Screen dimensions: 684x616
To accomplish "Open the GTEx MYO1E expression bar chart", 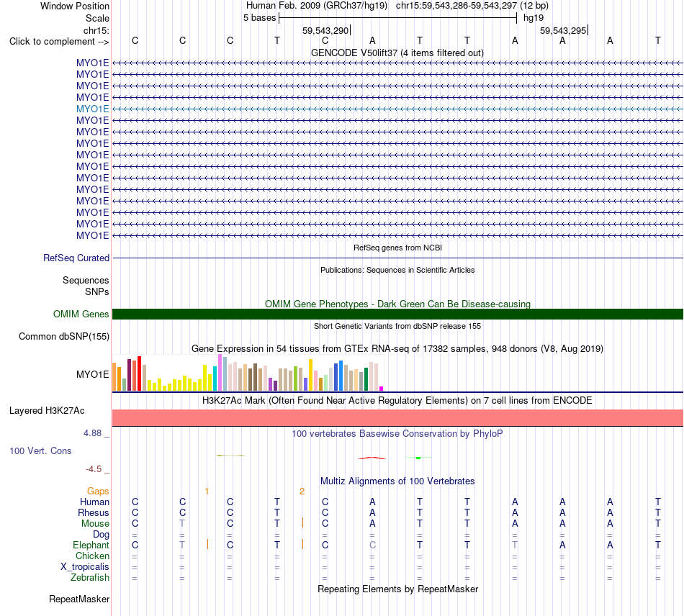I will [x=248, y=373].
